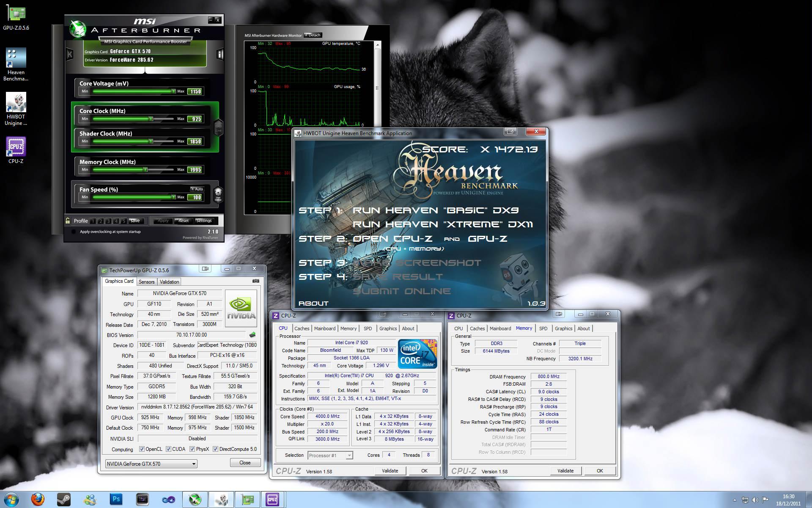Open the About tab in the left CPU-Z window
The image size is (812, 508).
[408, 329]
